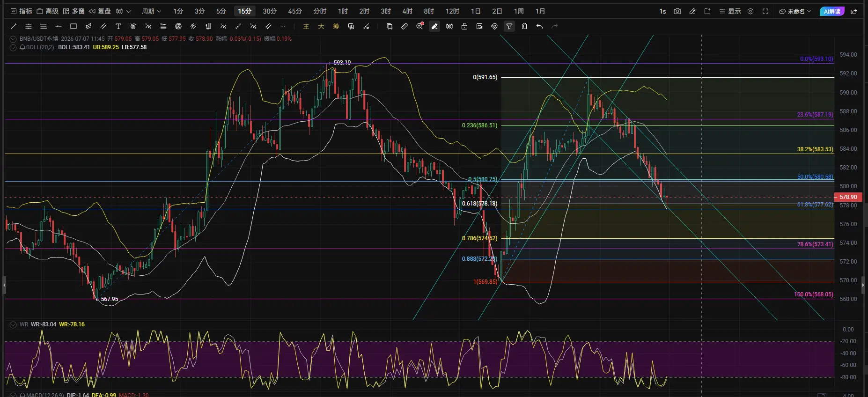Activate the ruler measurement tool
868x397 pixels.
pyautogui.click(x=405, y=26)
